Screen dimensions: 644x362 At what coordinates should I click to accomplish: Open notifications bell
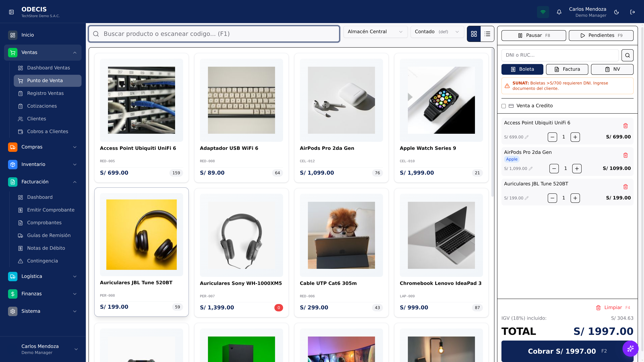pyautogui.click(x=559, y=12)
